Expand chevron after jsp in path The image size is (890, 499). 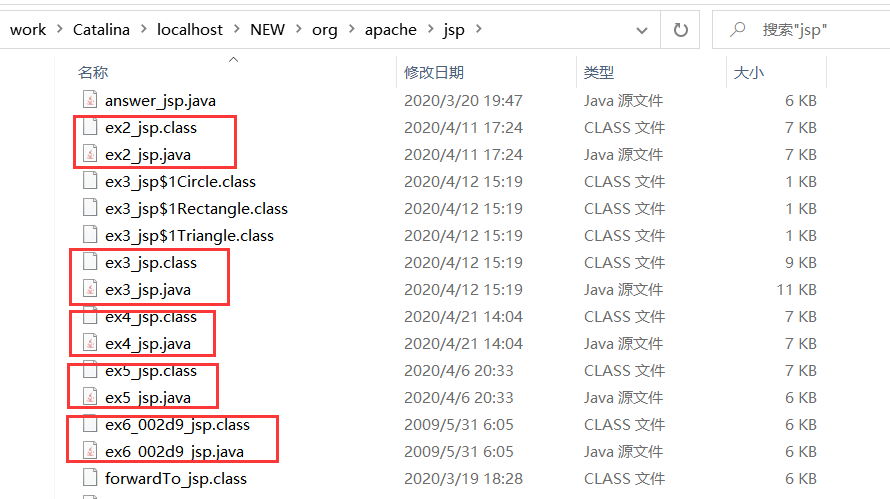click(x=478, y=29)
